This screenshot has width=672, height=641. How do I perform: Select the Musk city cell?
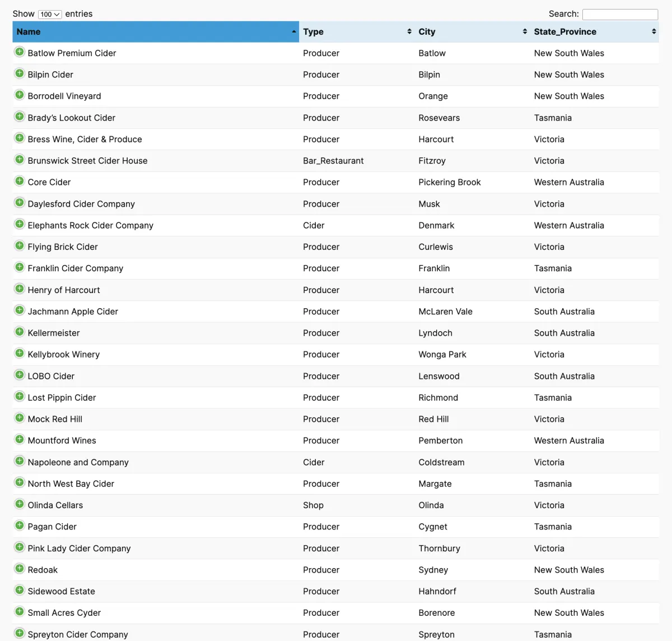(x=429, y=204)
